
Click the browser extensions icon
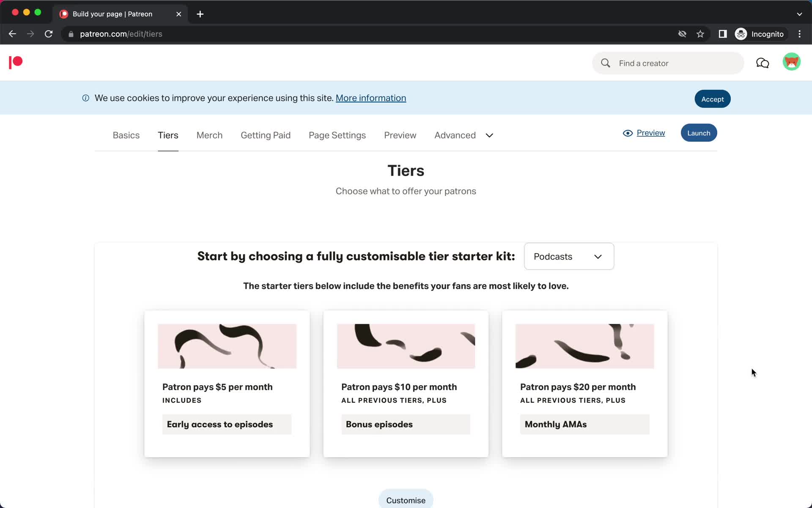(723, 33)
